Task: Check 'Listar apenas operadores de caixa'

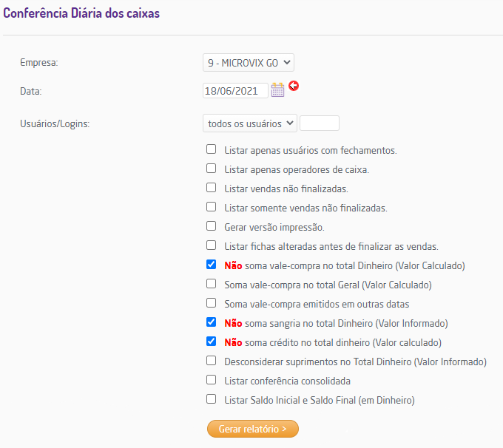Action: point(212,169)
